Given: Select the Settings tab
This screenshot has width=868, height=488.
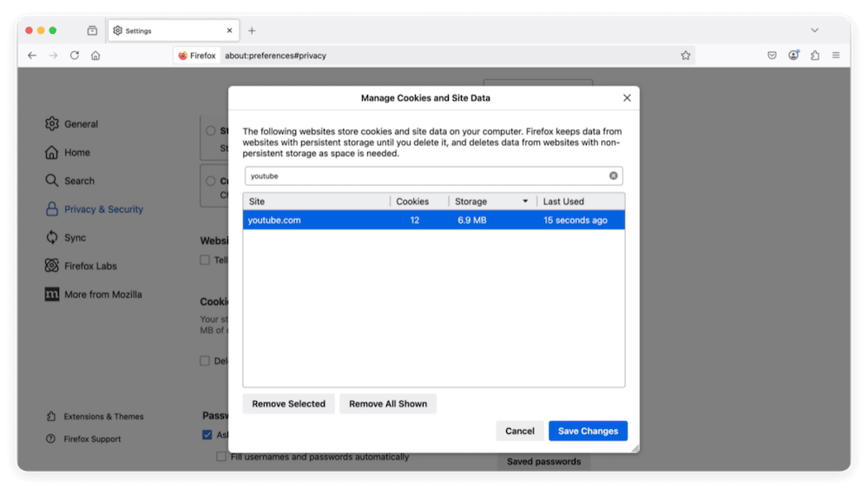Looking at the screenshot, I should (174, 30).
